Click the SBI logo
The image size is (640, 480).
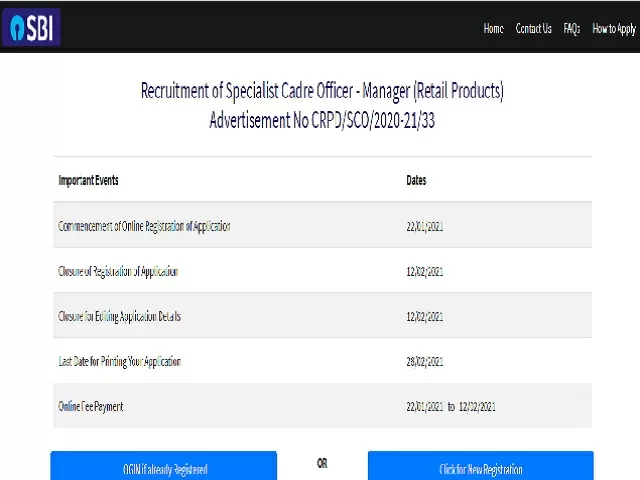point(31,28)
